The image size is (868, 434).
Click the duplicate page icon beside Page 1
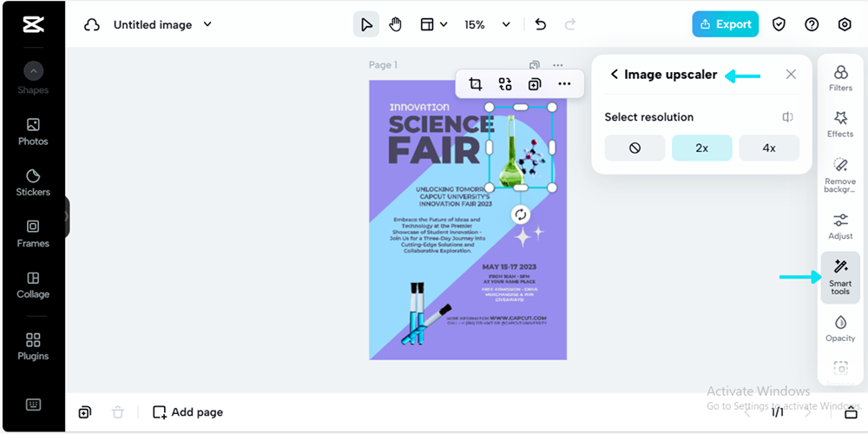[x=534, y=65]
